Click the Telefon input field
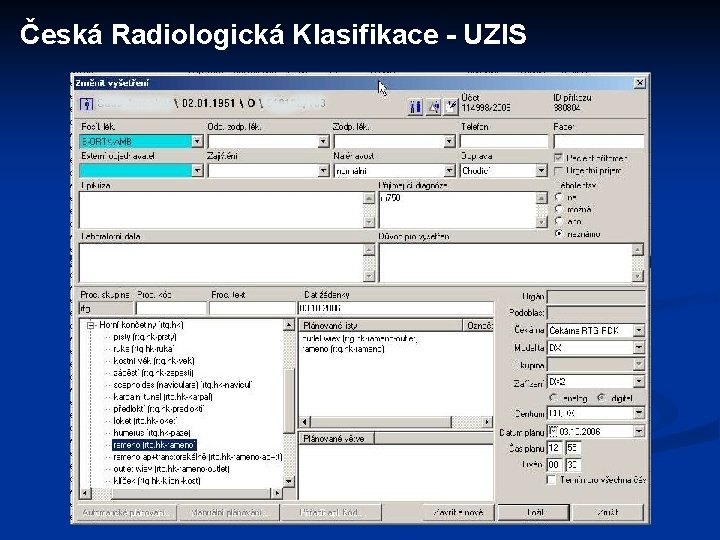 (x=504, y=141)
